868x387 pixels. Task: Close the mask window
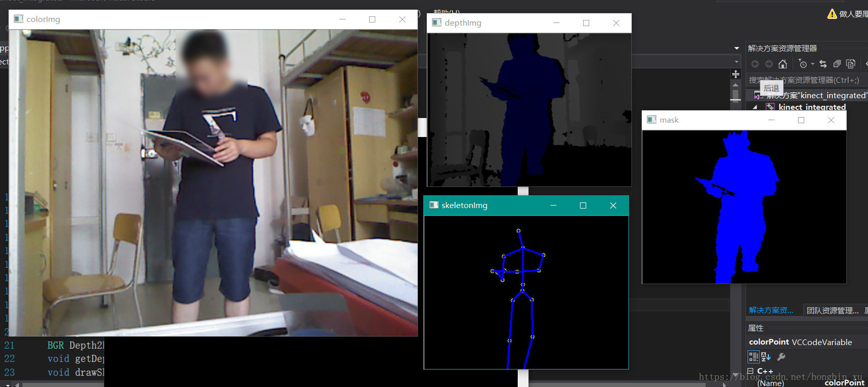point(831,120)
